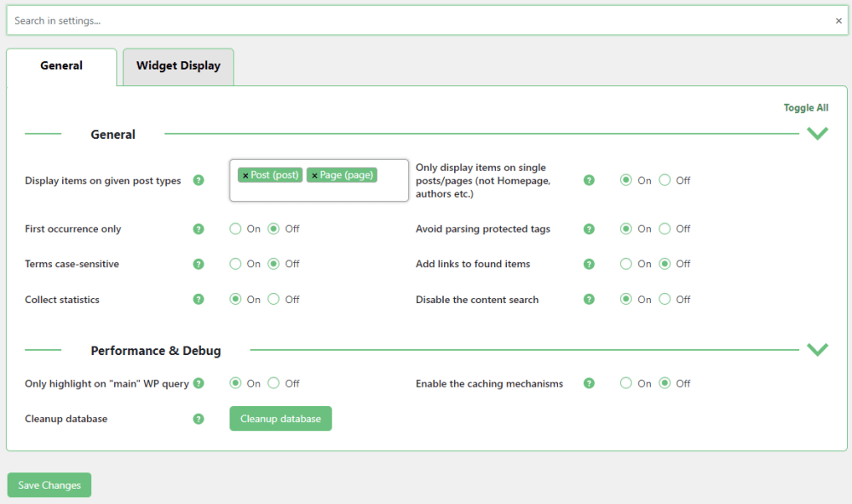This screenshot has width=852, height=504.
Task: Turn On First occurrence only
Action: [x=236, y=229]
